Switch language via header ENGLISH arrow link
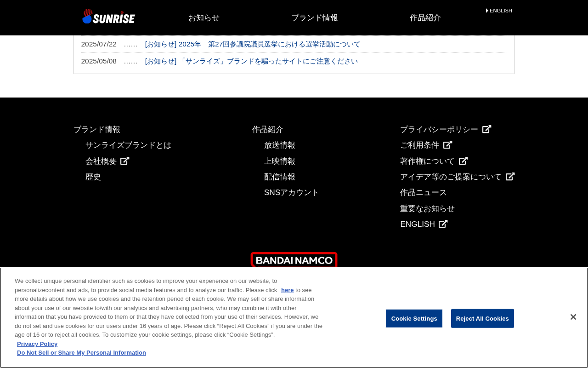 [x=499, y=11]
